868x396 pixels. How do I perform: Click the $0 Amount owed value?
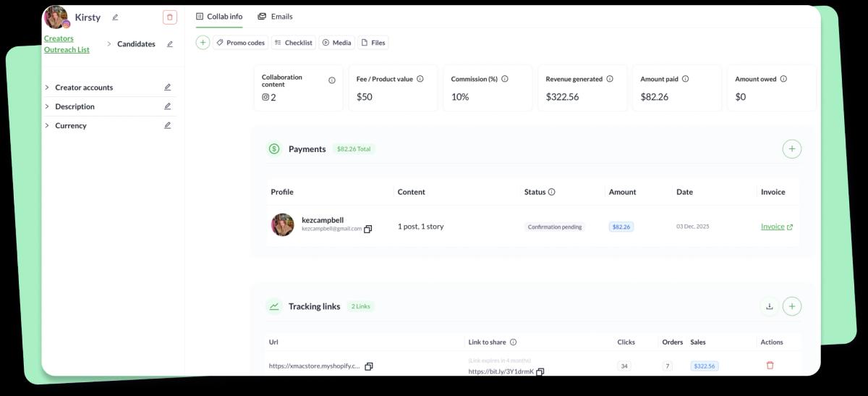[x=741, y=96]
